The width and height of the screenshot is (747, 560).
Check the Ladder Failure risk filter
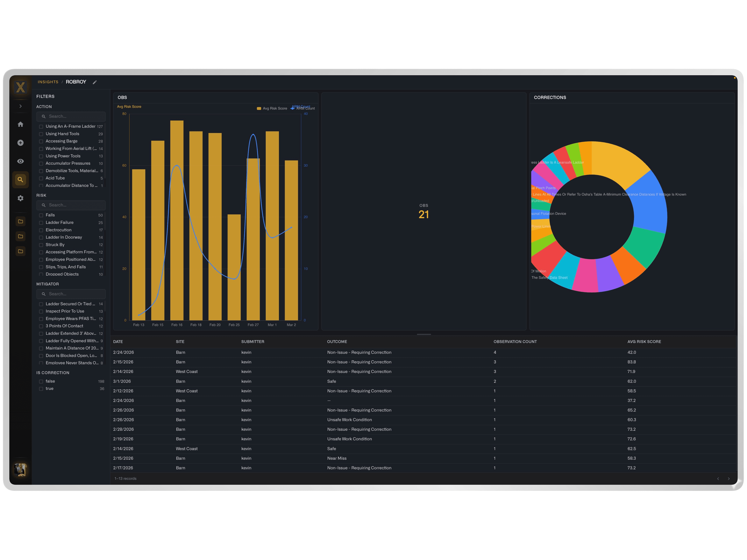tap(41, 223)
